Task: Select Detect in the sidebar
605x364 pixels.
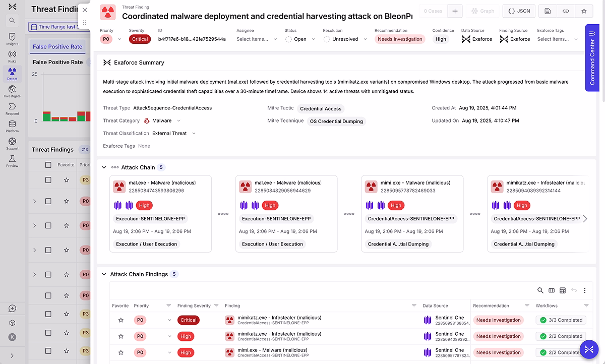Action: pos(12,74)
